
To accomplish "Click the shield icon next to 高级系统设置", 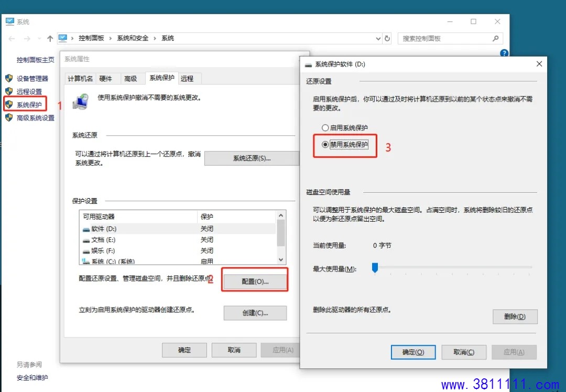I will pyautogui.click(x=9, y=117).
